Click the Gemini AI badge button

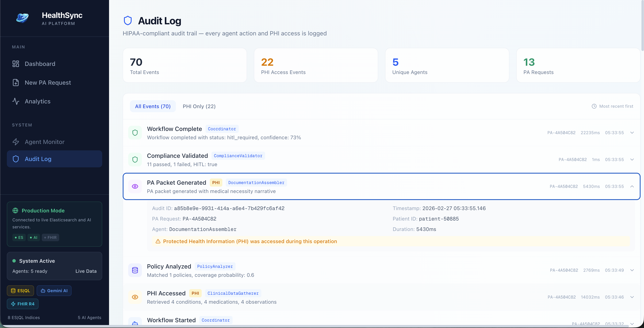tap(54, 291)
